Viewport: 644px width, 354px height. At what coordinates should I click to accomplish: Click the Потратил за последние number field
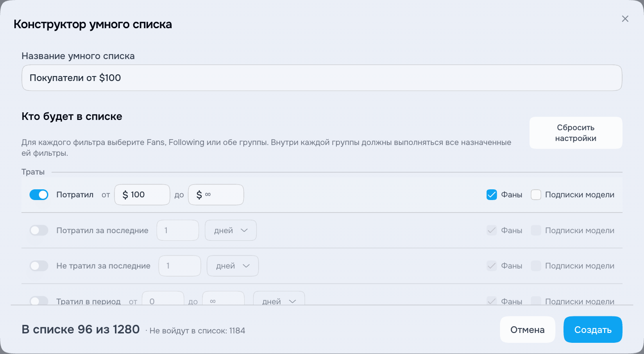[x=178, y=230]
